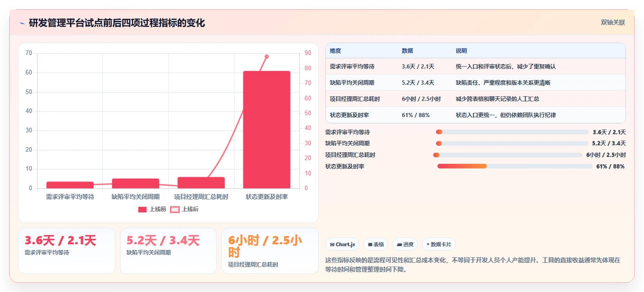Click the 项目经理周汇总耗时 progress bar

tap(507, 155)
